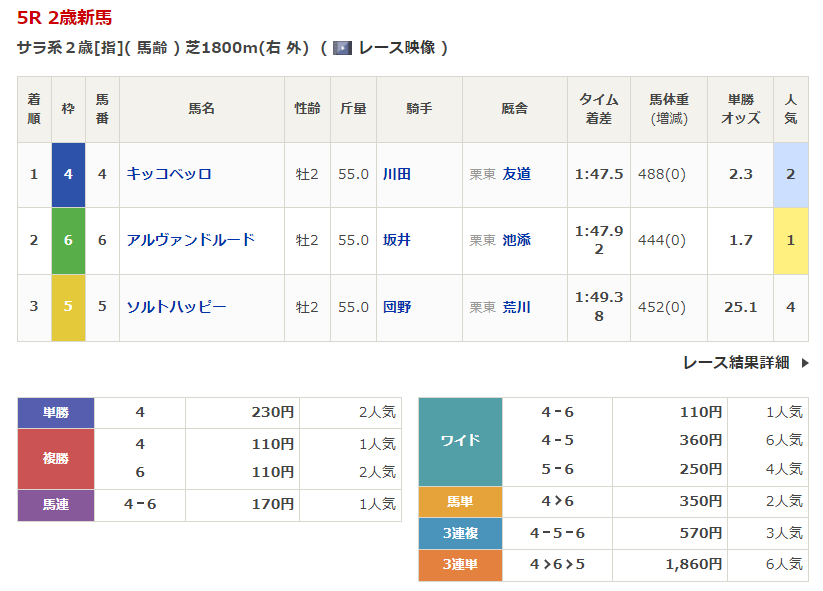Select horse アルヴァンドルード
The image size is (823, 591).
191,240
